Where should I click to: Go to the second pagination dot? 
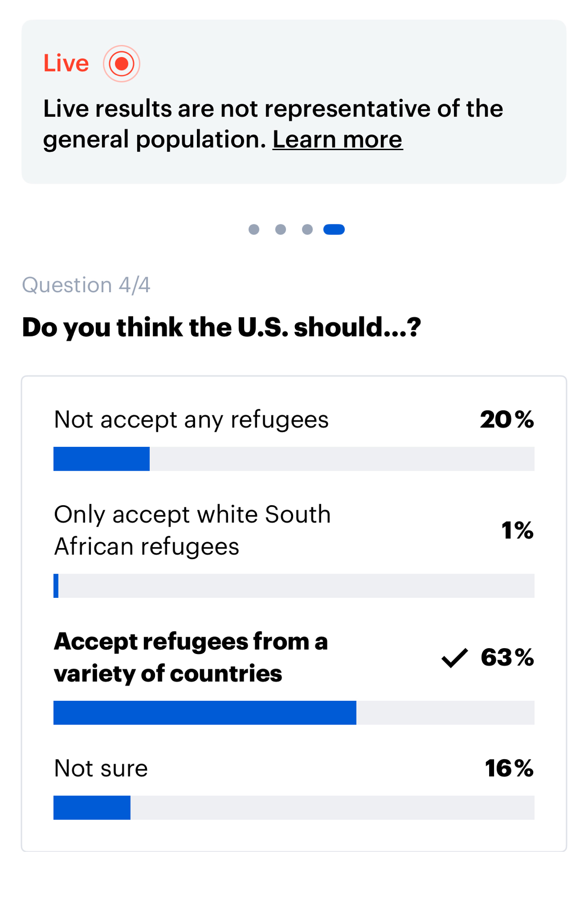[x=281, y=230]
